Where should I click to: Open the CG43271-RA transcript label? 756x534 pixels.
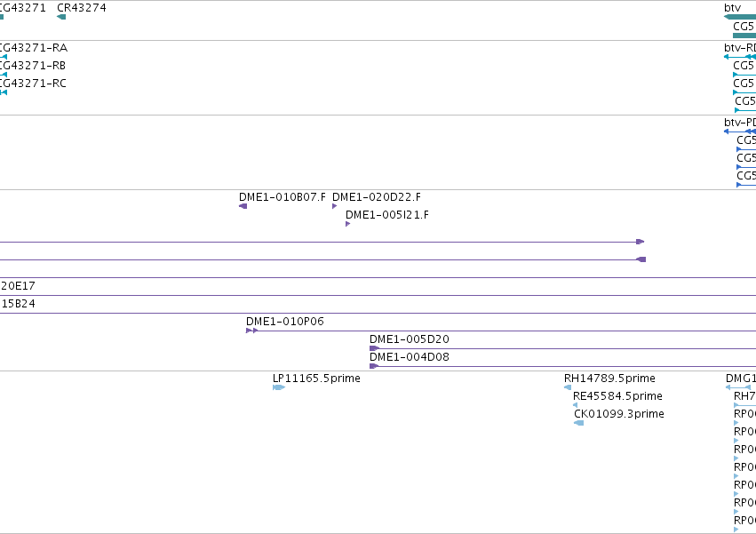click(33, 48)
